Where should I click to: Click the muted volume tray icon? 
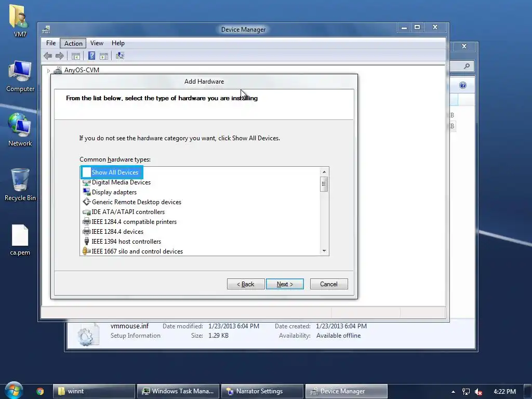tap(478, 392)
